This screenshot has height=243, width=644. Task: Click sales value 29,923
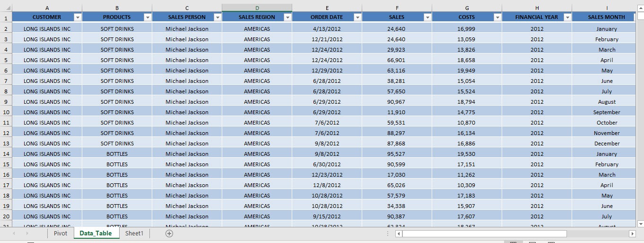click(397, 50)
